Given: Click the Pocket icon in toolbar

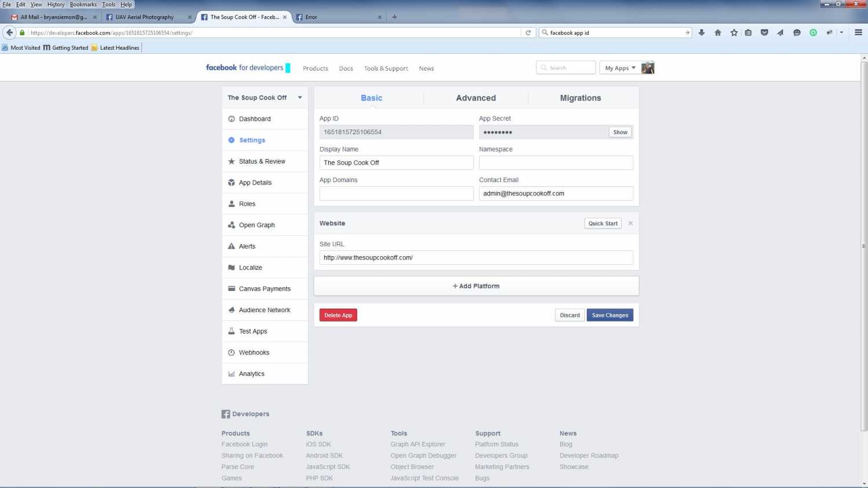Looking at the screenshot, I should pyautogui.click(x=764, y=33).
